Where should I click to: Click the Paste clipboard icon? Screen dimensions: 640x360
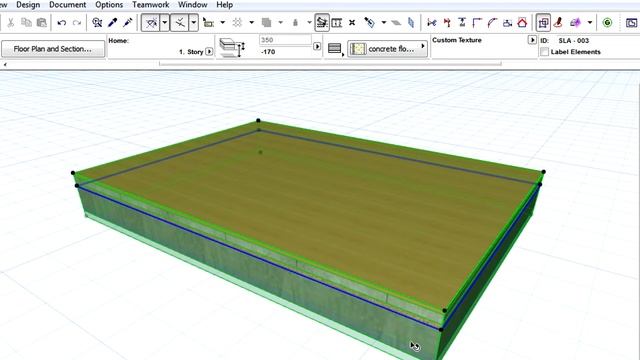42,23
